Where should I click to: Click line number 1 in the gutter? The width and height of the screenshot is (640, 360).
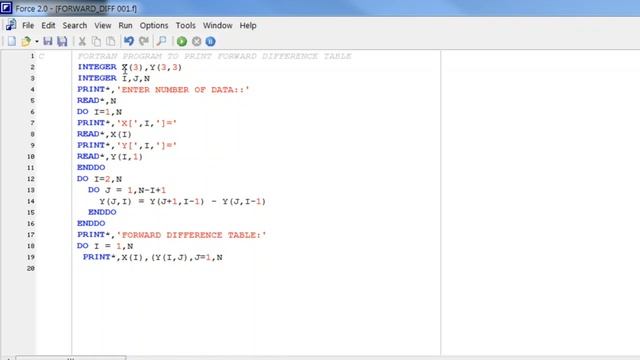32,56
